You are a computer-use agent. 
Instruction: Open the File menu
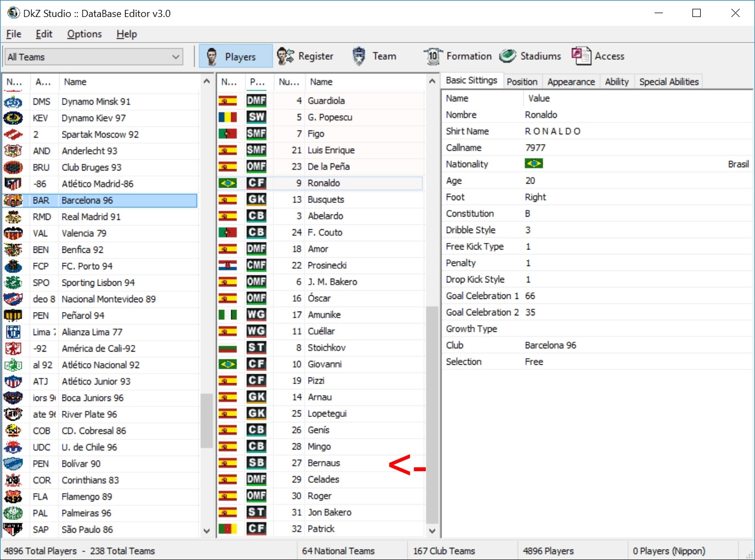click(x=14, y=34)
